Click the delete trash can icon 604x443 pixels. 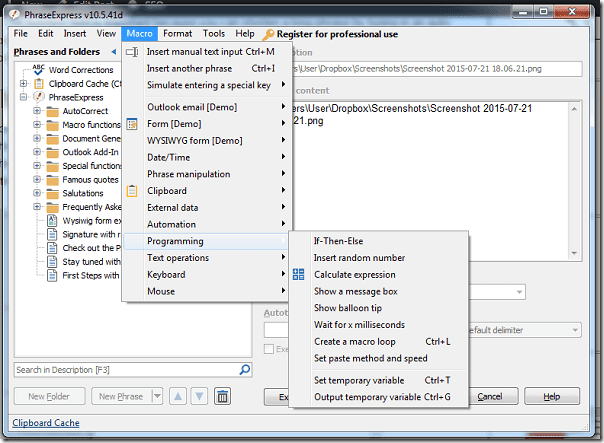point(222,396)
